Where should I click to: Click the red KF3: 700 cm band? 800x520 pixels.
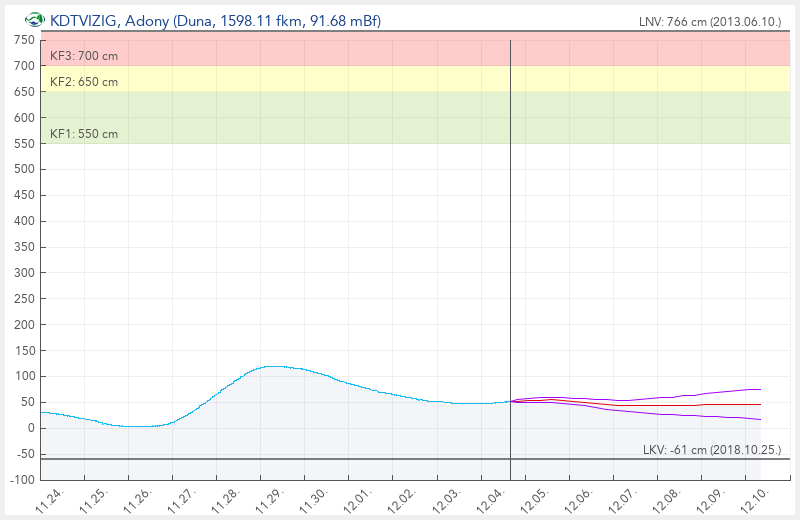click(x=400, y=50)
